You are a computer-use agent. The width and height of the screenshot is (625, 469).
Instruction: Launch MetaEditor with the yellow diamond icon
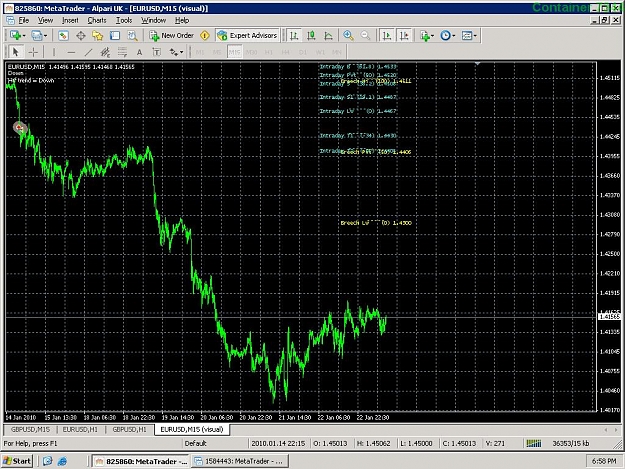[x=205, y=35]
